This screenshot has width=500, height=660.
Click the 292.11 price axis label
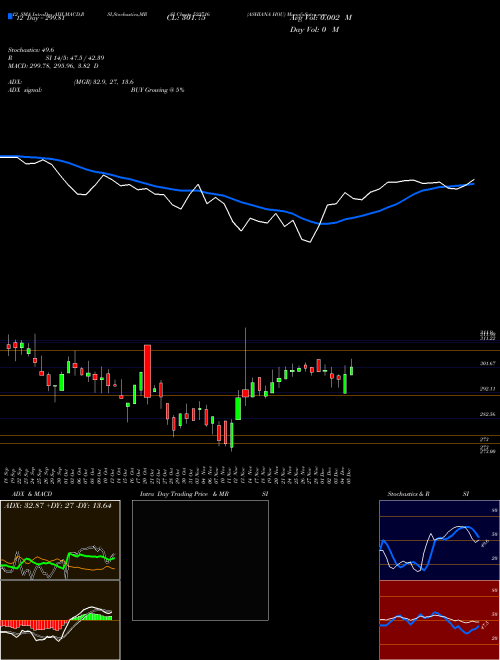pyautogui.click(x=487, y=389)
